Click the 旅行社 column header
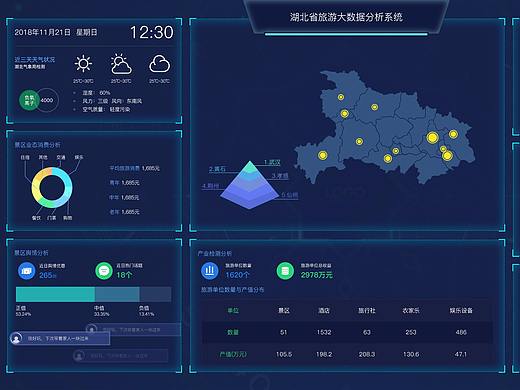The image size is (520, 390). [x=367, y=311]
